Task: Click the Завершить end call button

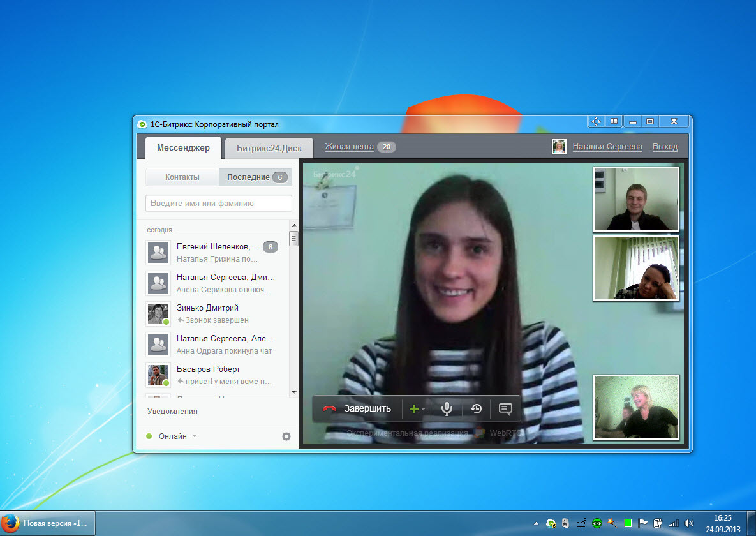Action: click(x=357, y=408)
